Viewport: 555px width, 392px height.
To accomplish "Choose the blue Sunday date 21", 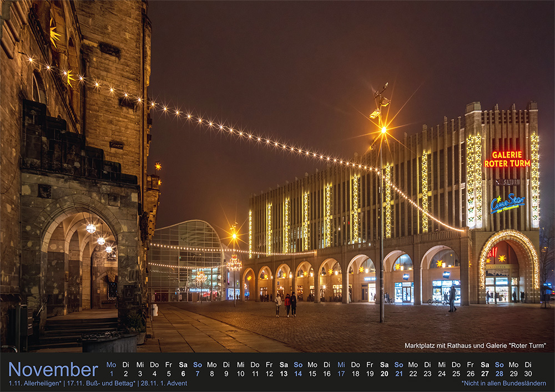I will [x=399, y=374].
